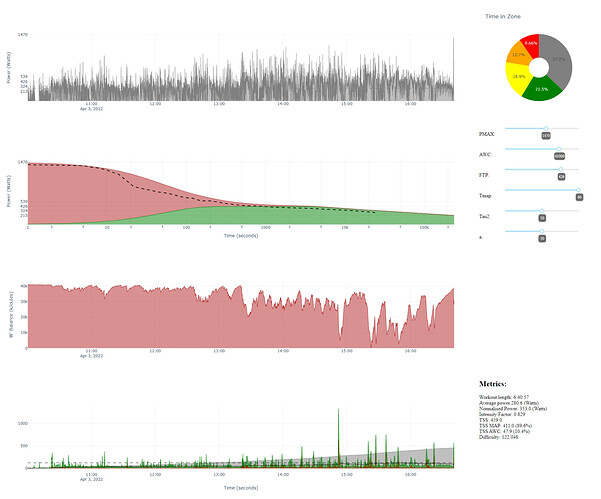Click the AWC slider handle
The height and width of the screenshot is (499, 601).
click(559, 149)
